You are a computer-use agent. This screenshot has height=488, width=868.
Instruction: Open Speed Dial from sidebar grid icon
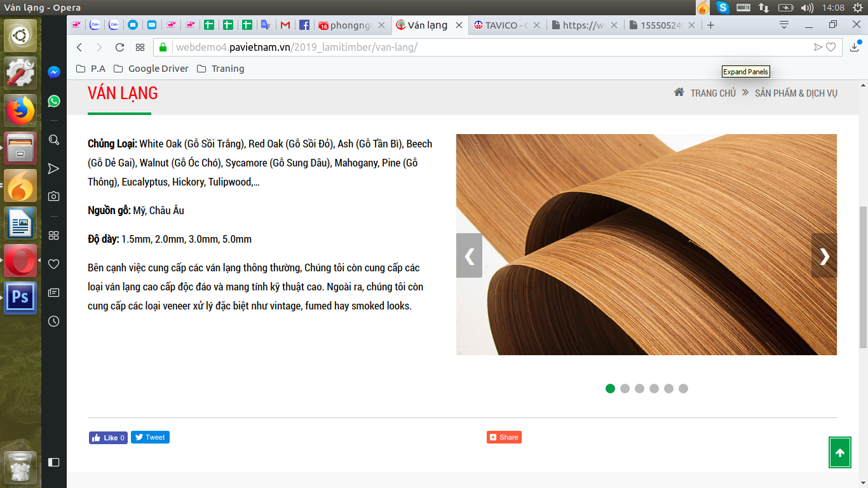tap(54, 235)
